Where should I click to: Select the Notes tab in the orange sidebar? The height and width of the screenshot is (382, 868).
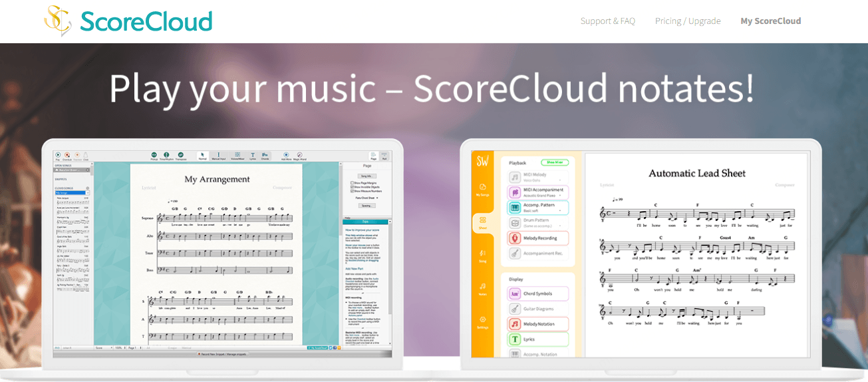pos(483,288)
